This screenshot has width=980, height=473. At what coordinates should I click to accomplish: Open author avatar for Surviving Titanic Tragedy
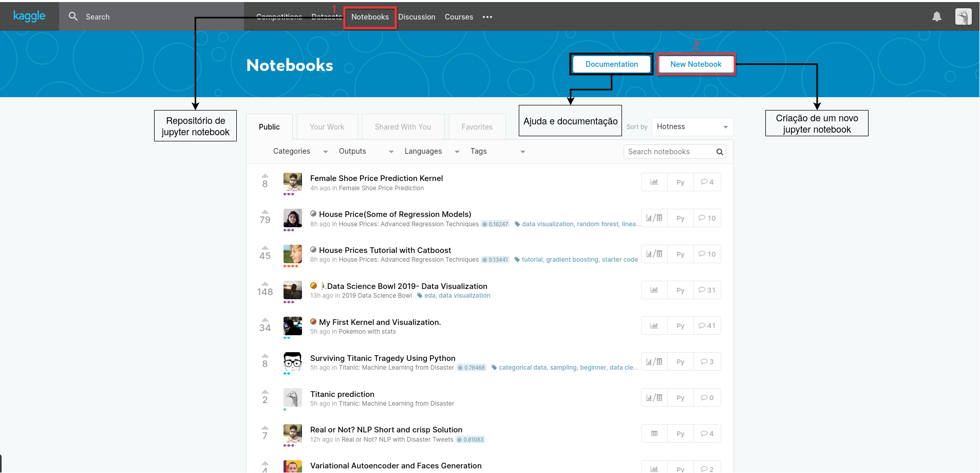pyautogui.click(x=293, y=362)
